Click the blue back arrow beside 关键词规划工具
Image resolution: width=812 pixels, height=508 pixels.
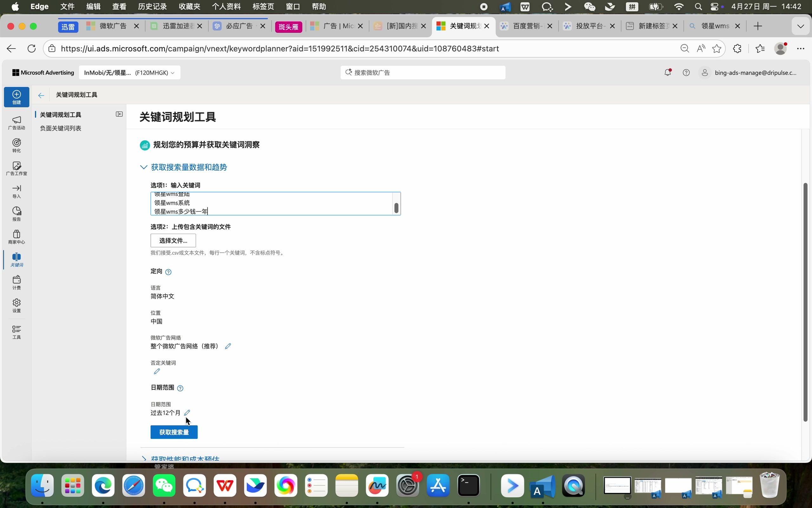[x=41, y=96]
